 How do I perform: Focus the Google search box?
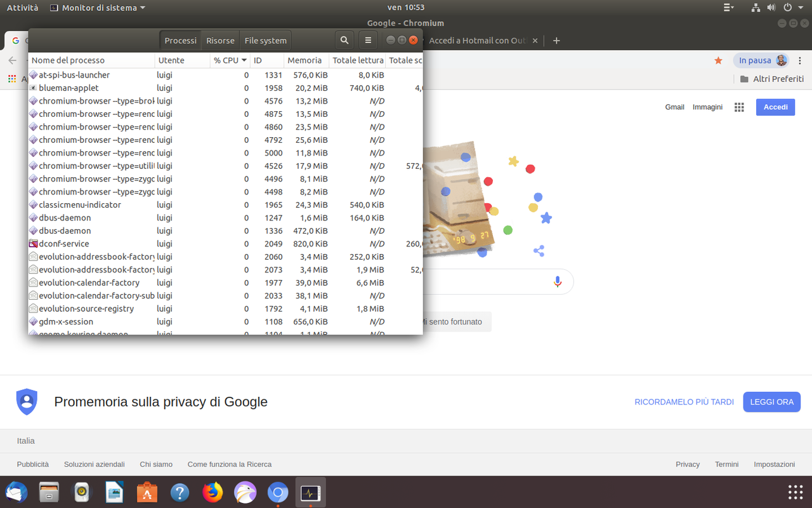[x=488, y=281]
